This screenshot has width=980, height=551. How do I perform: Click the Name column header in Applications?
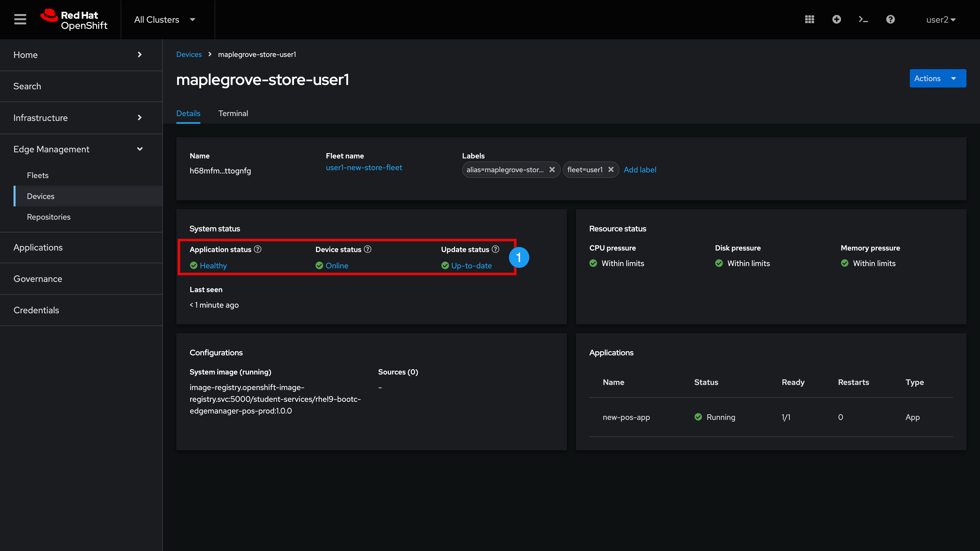[613, 382]
